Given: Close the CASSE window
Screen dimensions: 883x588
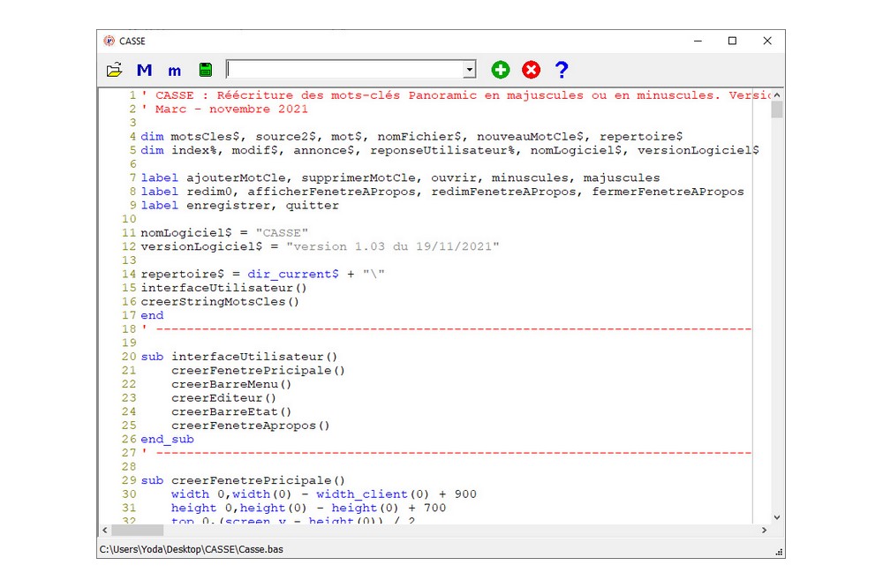Looking at the screenshot, I should (767, 41).
